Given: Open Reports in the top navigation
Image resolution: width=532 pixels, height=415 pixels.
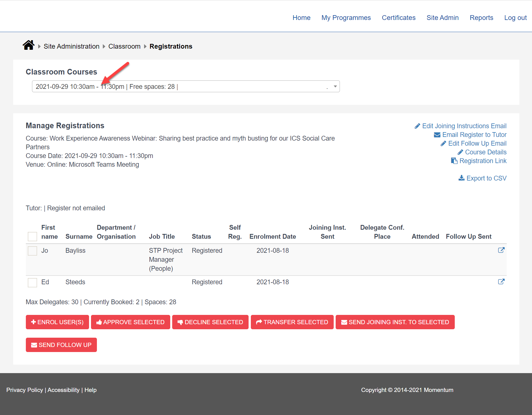Looking at the screenshot, I should [x=481, y=18].
